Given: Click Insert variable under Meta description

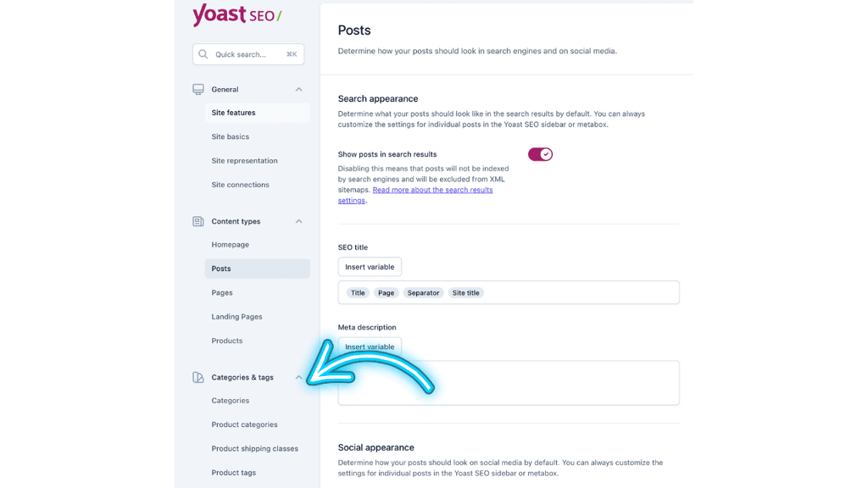Looking at the screenshot, I should coord(370,347).
